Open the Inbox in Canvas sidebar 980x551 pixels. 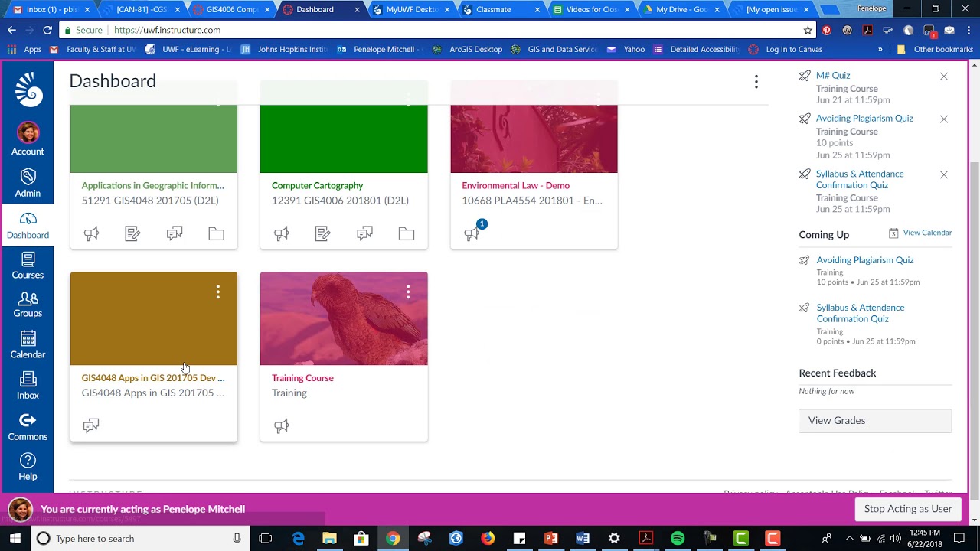tap(28, 385)
